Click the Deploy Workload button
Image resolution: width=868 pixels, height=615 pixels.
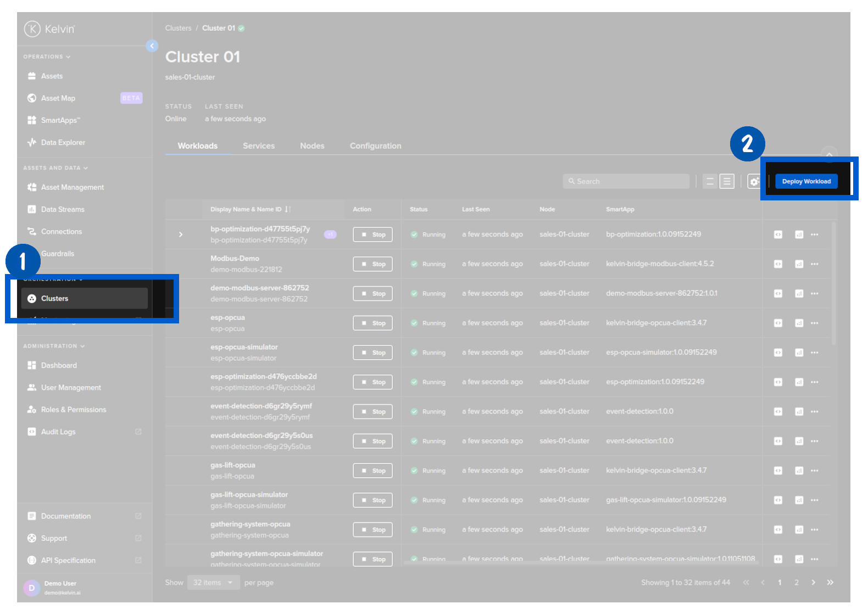[x=806, y=182]
